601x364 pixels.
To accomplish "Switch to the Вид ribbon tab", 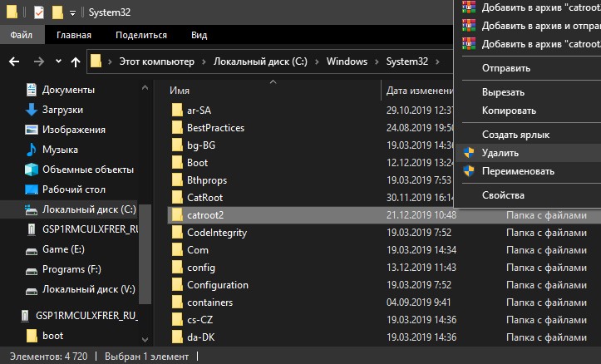I will 200,35.
